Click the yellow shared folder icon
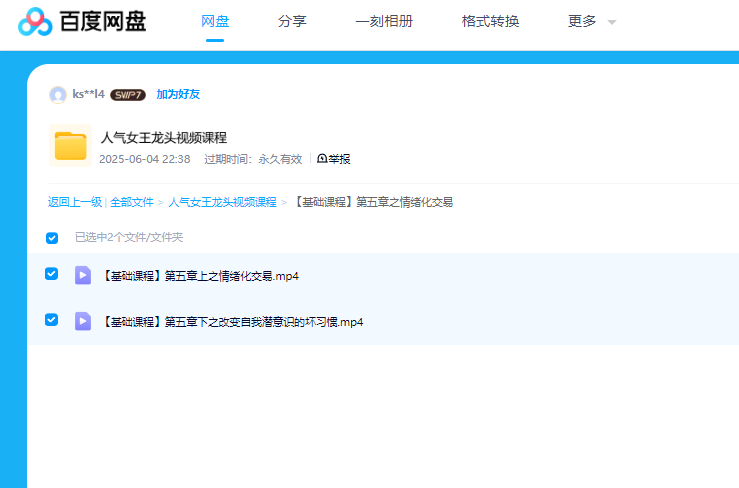Viewport: 739px width, 488px height. 70,146
